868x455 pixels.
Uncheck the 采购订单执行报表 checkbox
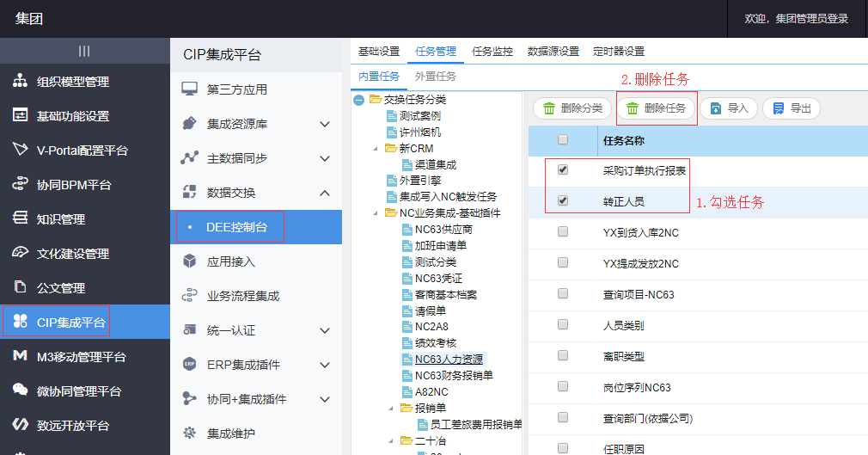point(563,169)
